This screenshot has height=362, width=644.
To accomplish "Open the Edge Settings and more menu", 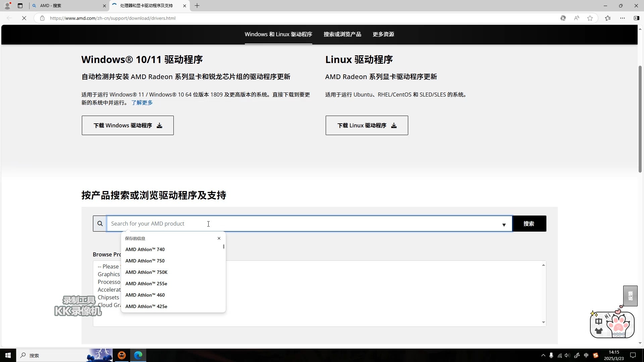I will pyautogui.click(x=623, y=18).
